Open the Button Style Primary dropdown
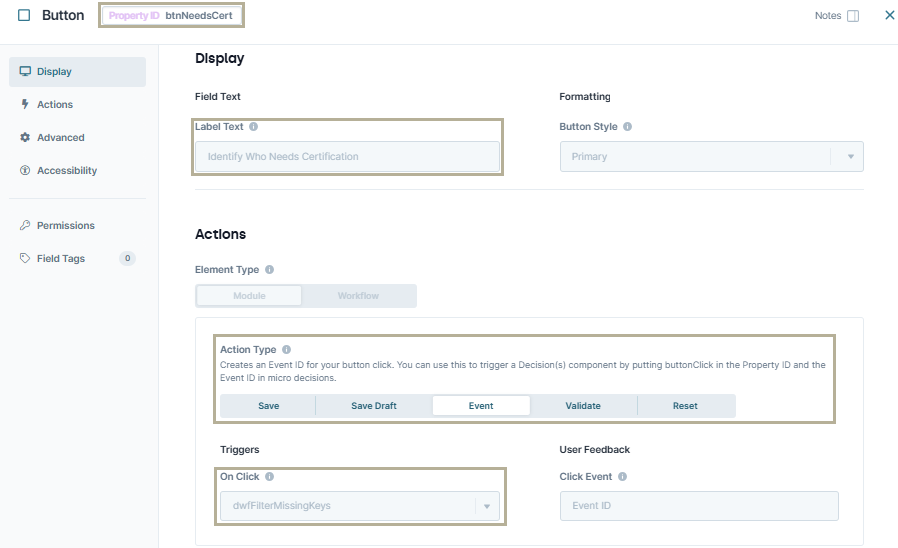The height and width of the screenshot is (548, 898). 711,156
